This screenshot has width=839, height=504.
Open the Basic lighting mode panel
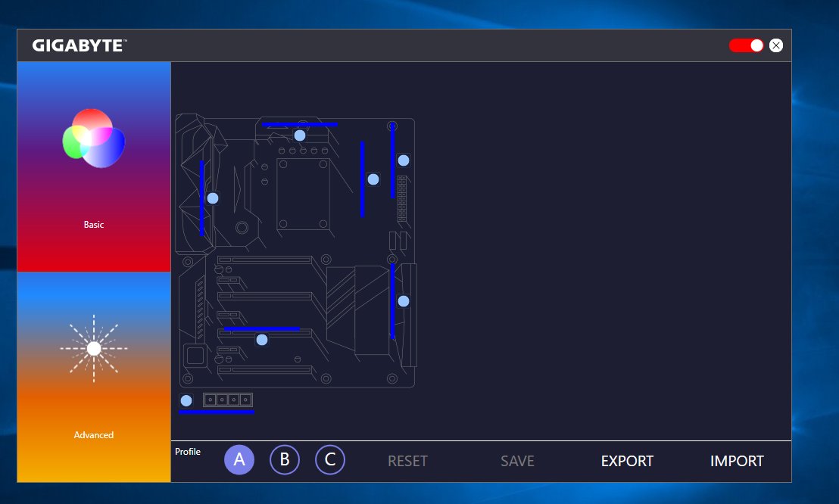(94, 166)
